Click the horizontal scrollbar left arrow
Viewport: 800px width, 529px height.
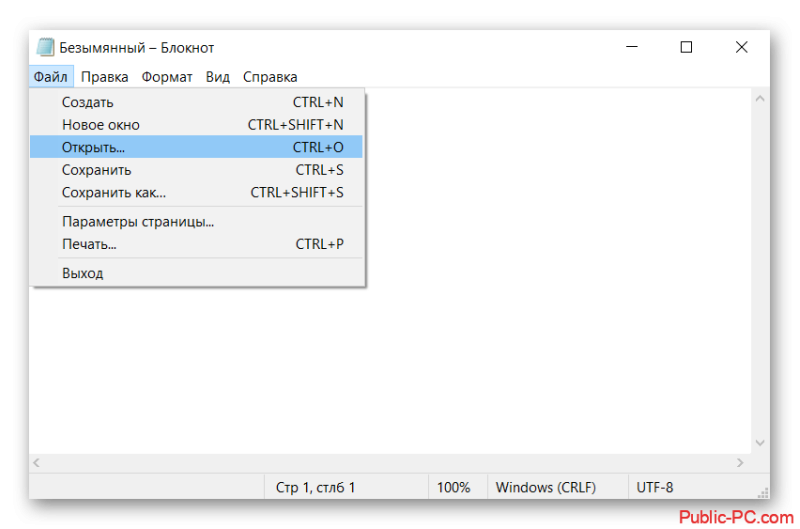point(36,463)
